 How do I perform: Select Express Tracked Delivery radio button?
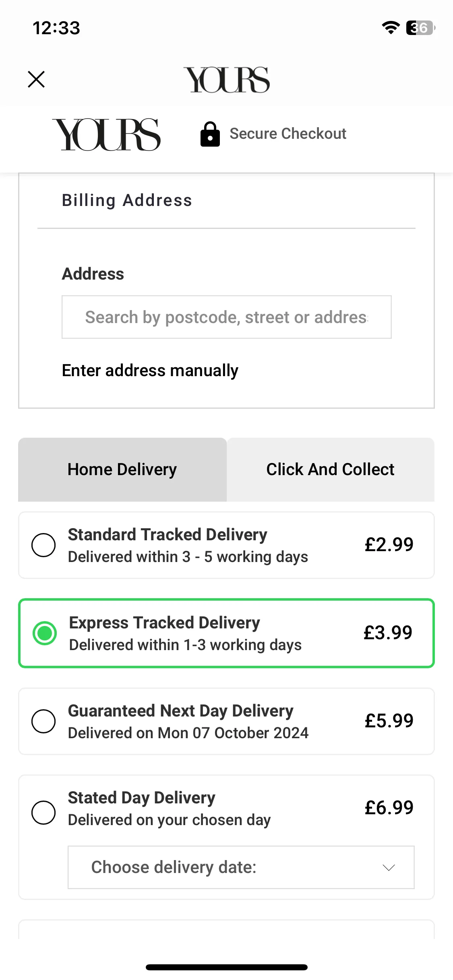(45, 633)
